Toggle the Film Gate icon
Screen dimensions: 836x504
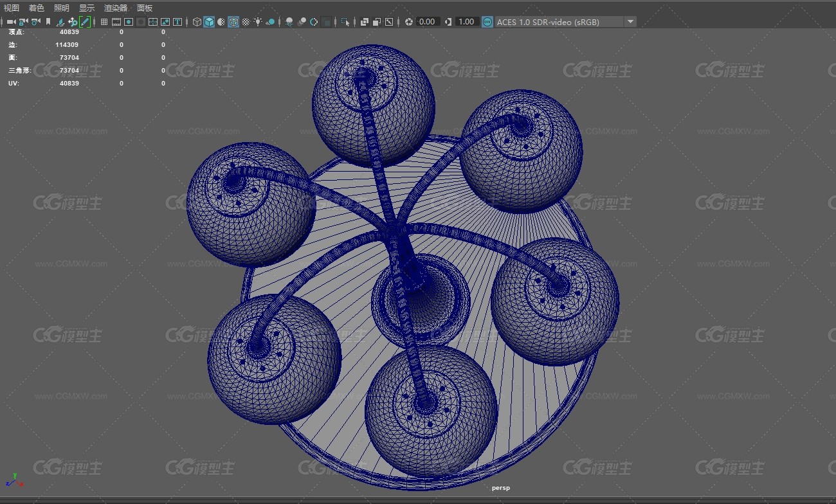116,22
